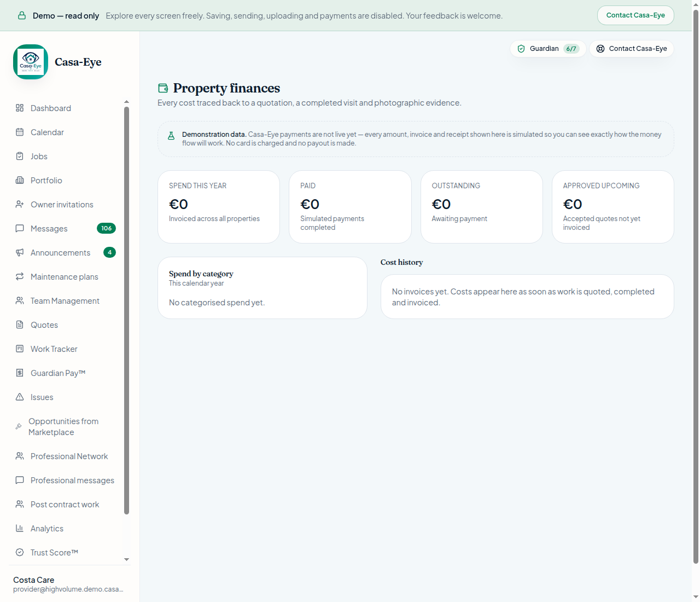Click the Issues warning triangle icon
Viewport: 700px width, 602px height.
20,397
